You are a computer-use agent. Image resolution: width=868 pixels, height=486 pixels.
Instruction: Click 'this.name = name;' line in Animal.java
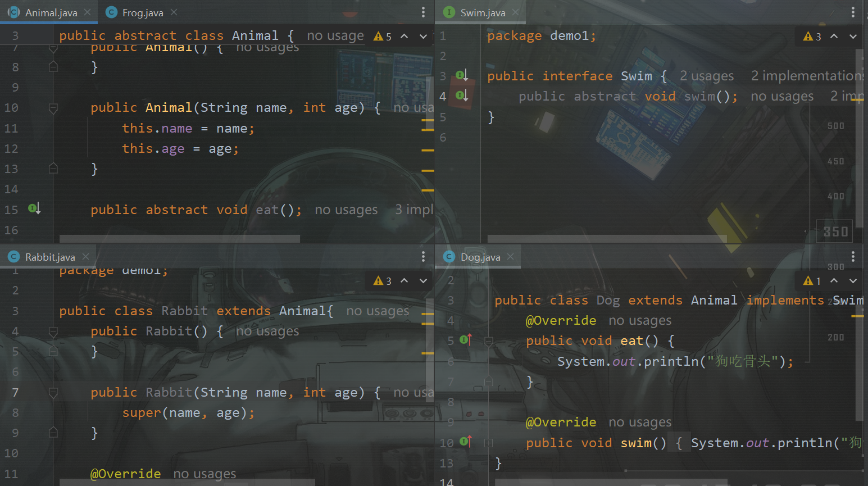[x=188, y=128]
